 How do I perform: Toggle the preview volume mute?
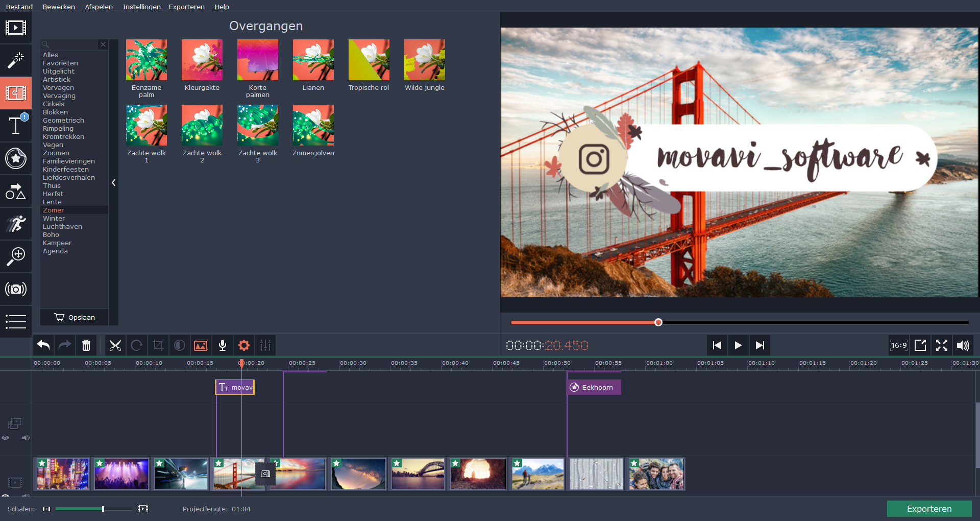(963, 346)
